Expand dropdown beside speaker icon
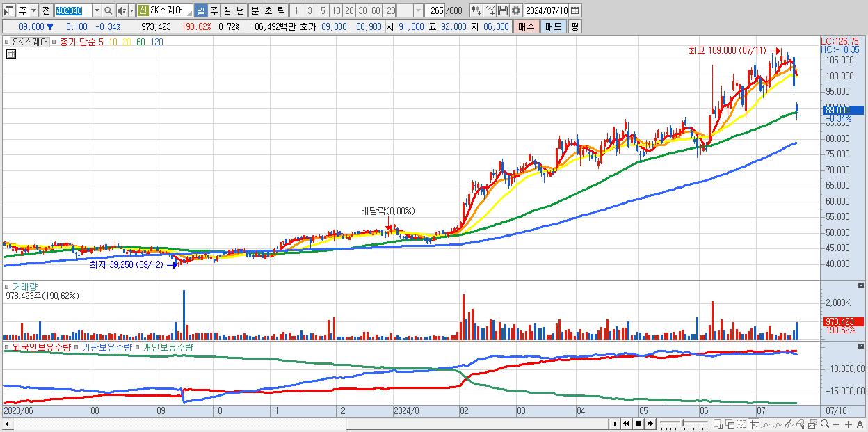Image resolution: width=868 pixels, height=432 pixels. (x=131, y=10)
